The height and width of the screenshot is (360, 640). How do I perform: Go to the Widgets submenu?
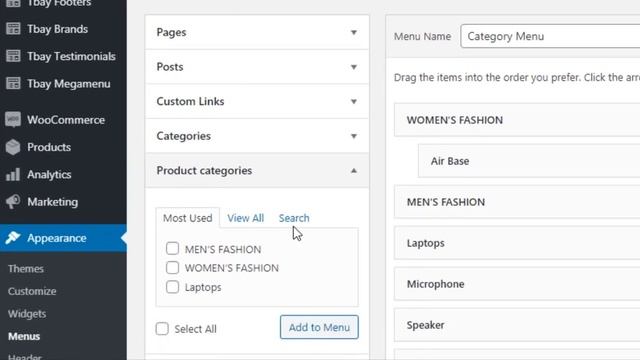(27, 313)
